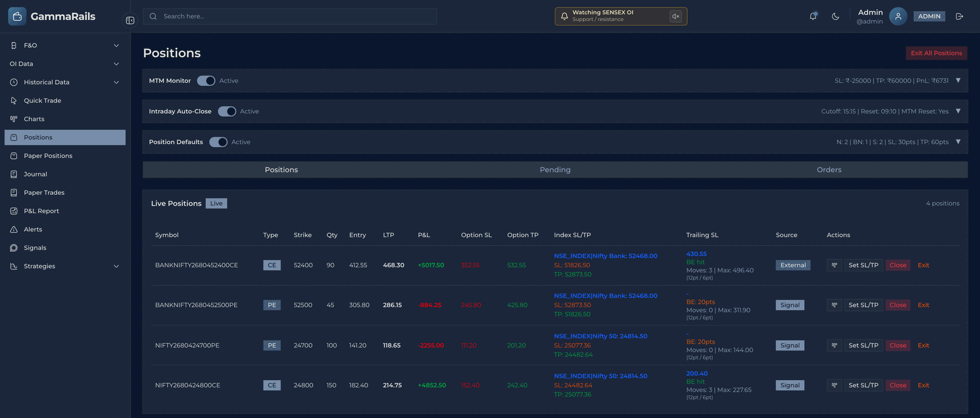980x418 pixels.
Task: Open Quick Trade from the sidebar
Action: (x=65, y=101)
